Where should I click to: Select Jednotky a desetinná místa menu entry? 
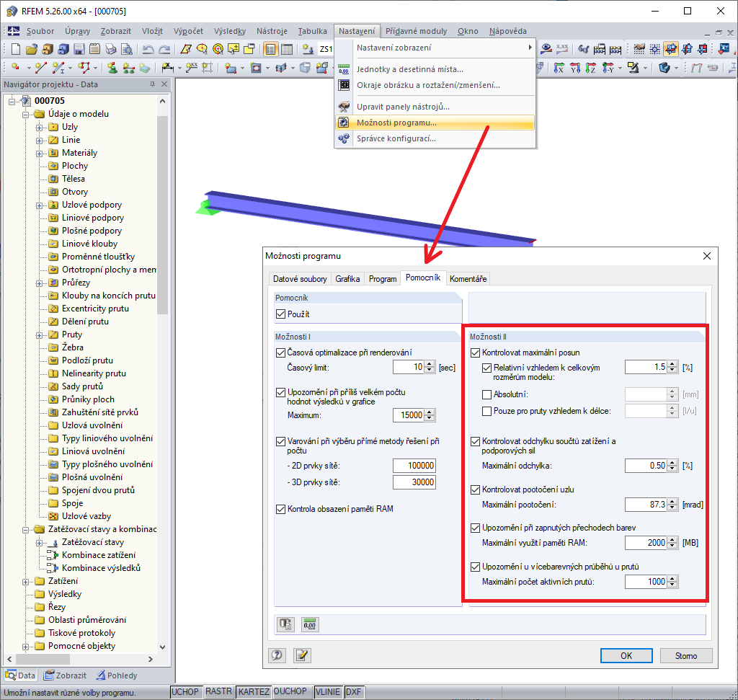pyautogui.click(x=410, y=69)
